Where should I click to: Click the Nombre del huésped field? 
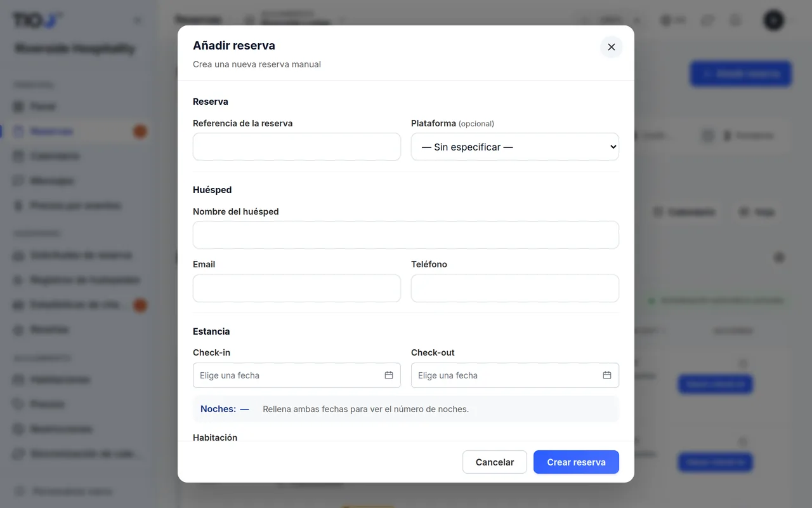click(406, 235)
